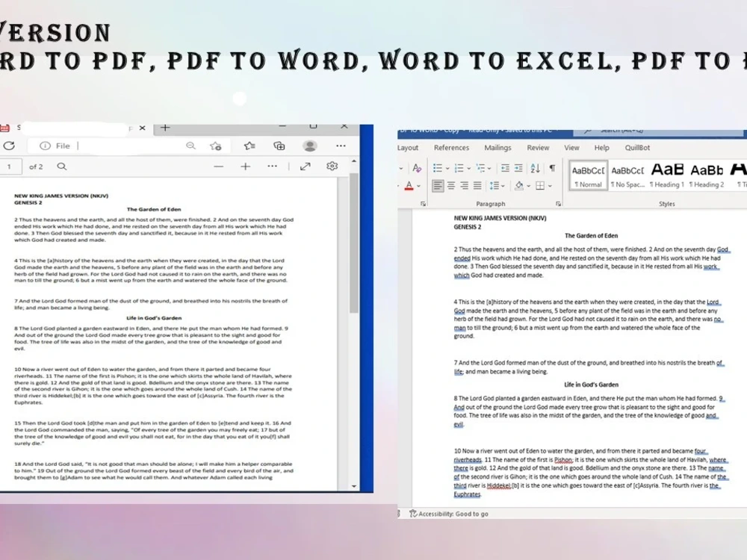Apply numbered list in Word
The width and height of the screenshot is (747, 560).
tap(459, 168)
